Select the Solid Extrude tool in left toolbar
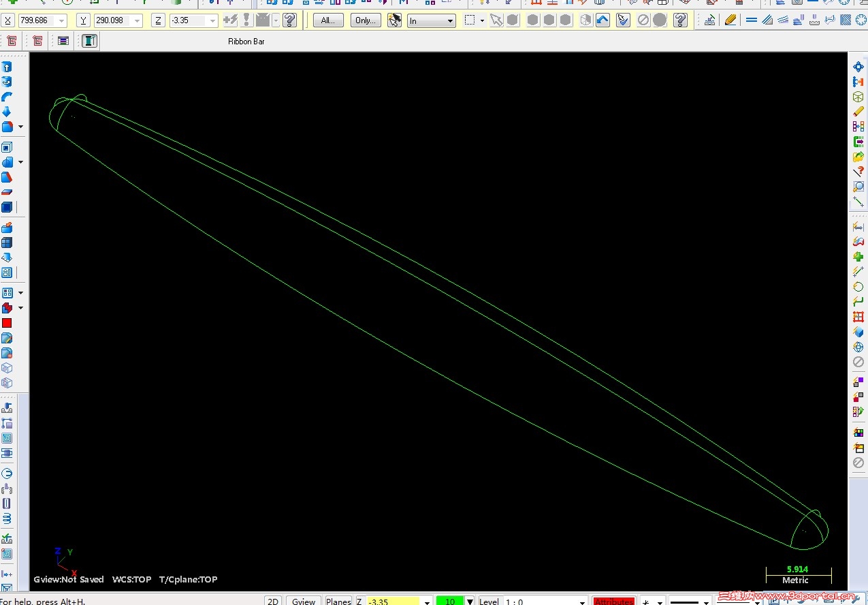868x605 pixels. (x=7, y=67)
